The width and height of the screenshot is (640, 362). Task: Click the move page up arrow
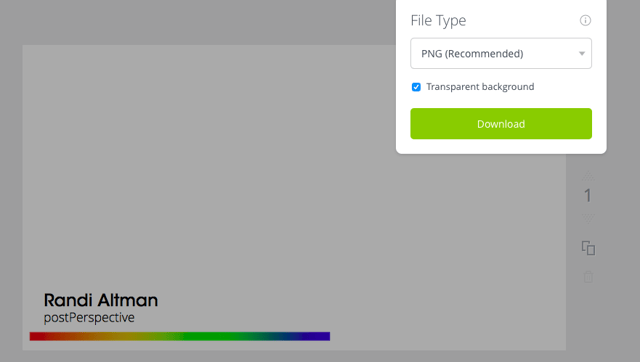(x=588, y=176)
